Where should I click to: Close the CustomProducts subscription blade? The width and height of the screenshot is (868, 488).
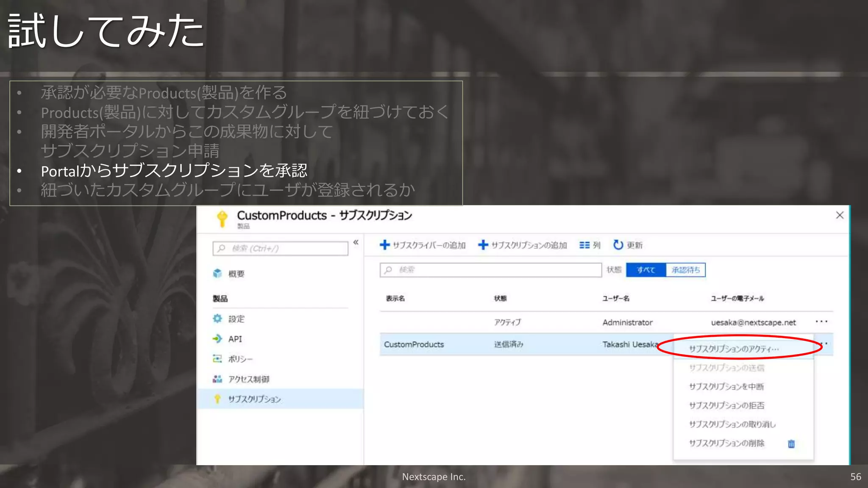point(840,215)
